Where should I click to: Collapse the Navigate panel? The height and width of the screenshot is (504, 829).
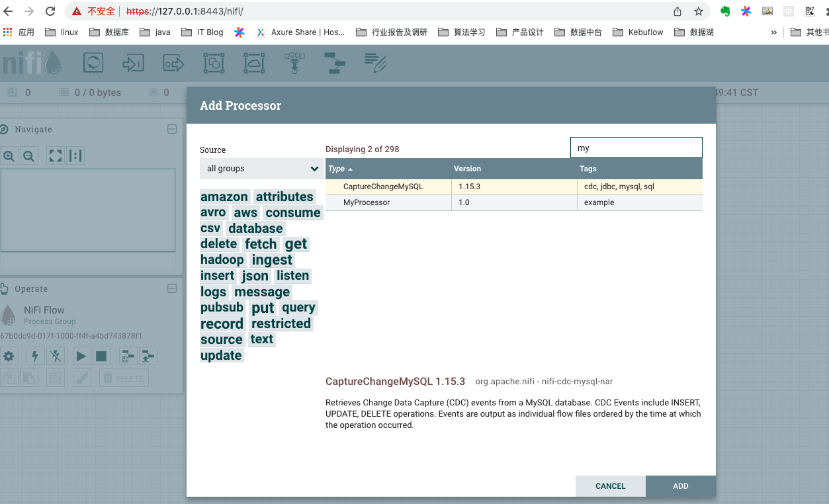tap(172, 129)
